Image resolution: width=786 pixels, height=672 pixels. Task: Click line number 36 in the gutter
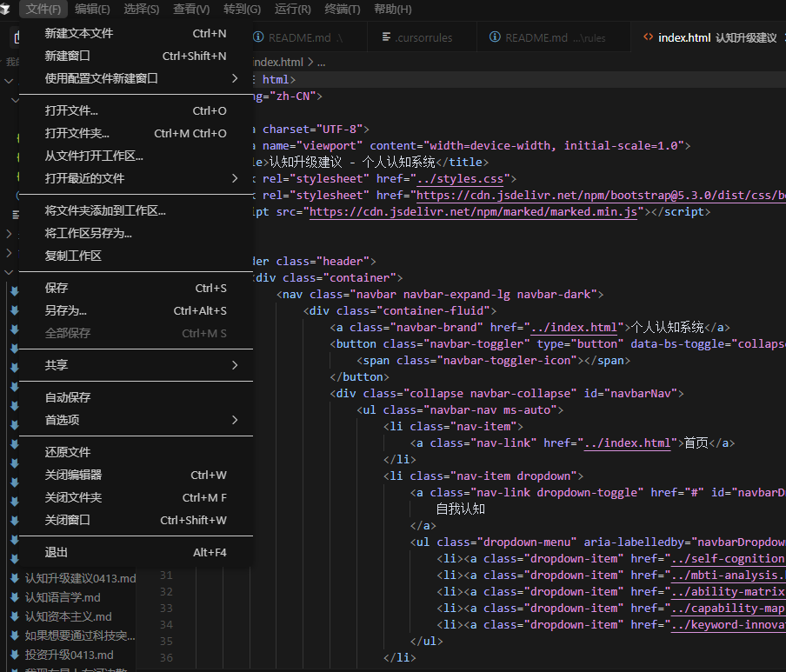click(166, 657)
